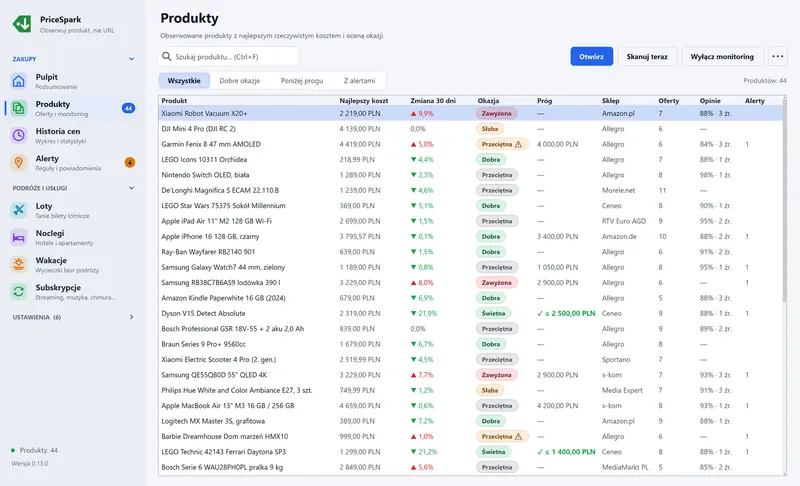The image size is (800, 486).
Task: Switch to the Poniżej progu tab
Action: point(302,81)
